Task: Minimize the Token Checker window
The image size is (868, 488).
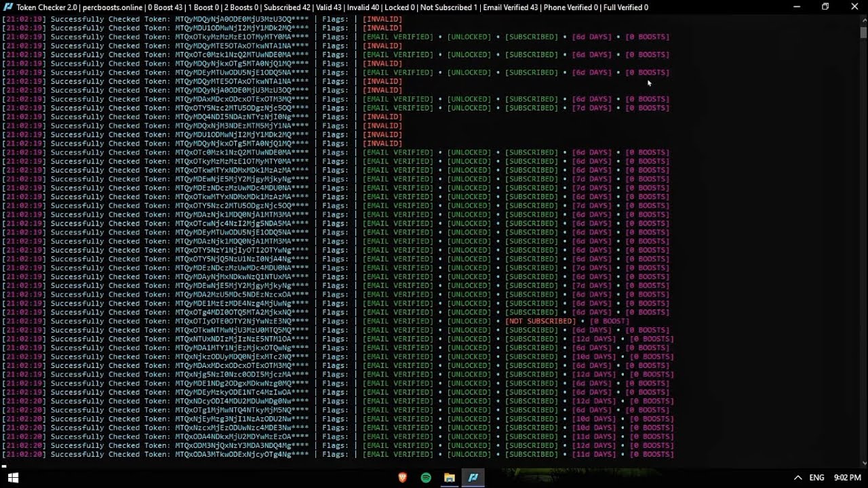Action: point(795,7)
